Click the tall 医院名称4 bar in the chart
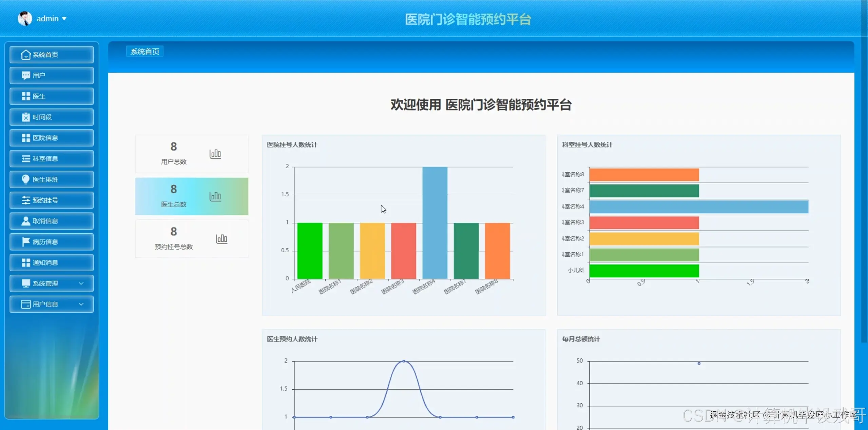868x430 pixels. (435, 222)
